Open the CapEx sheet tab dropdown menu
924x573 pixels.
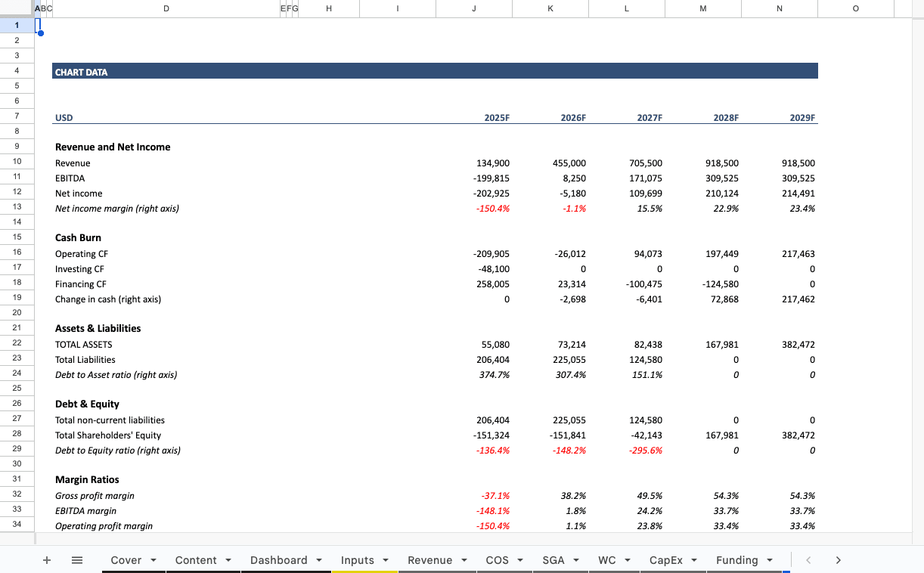694,560
